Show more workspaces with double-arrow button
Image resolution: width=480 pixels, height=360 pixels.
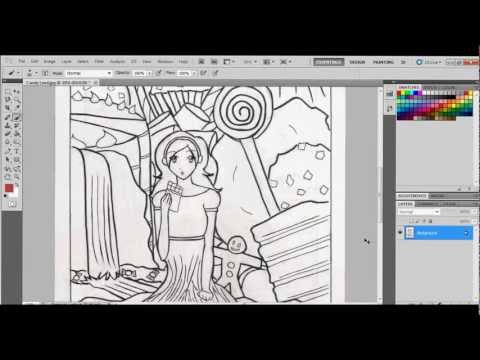click(403, 62)
